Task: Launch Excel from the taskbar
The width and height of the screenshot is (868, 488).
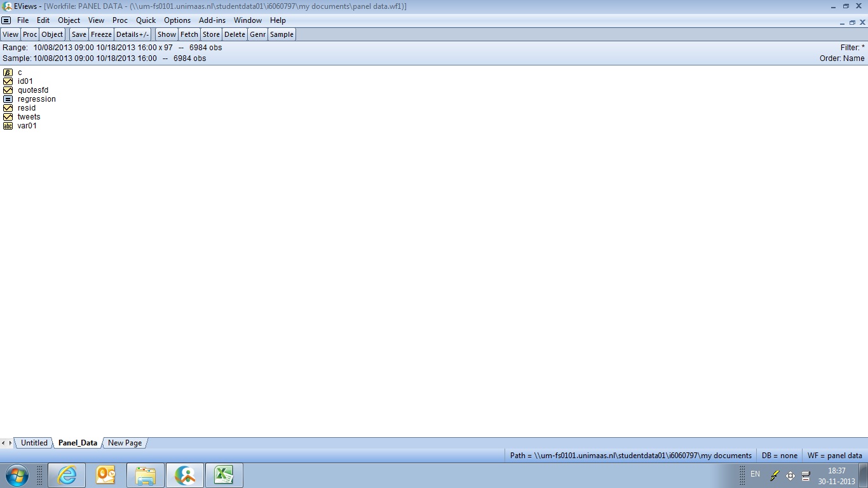Action: [x=223, y=475]
